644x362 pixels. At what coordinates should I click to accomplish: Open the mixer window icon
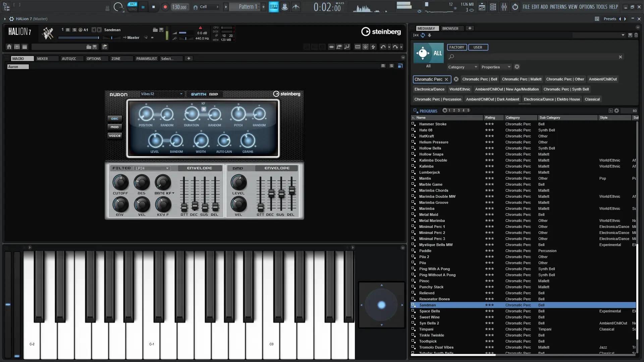[x=504, y=7]
